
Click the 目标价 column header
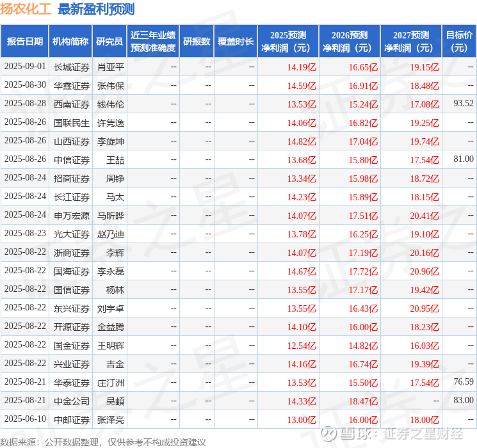459,42
